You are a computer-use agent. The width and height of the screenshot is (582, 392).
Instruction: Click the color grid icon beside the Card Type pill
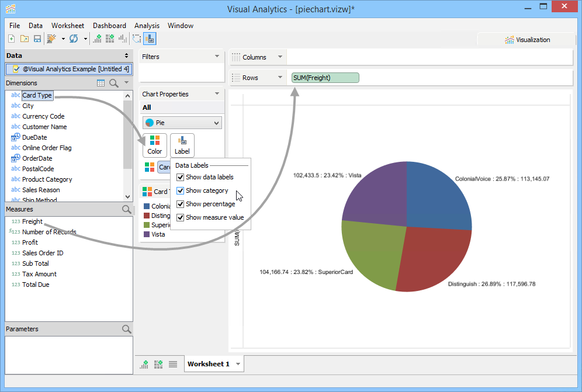point(150,167)
